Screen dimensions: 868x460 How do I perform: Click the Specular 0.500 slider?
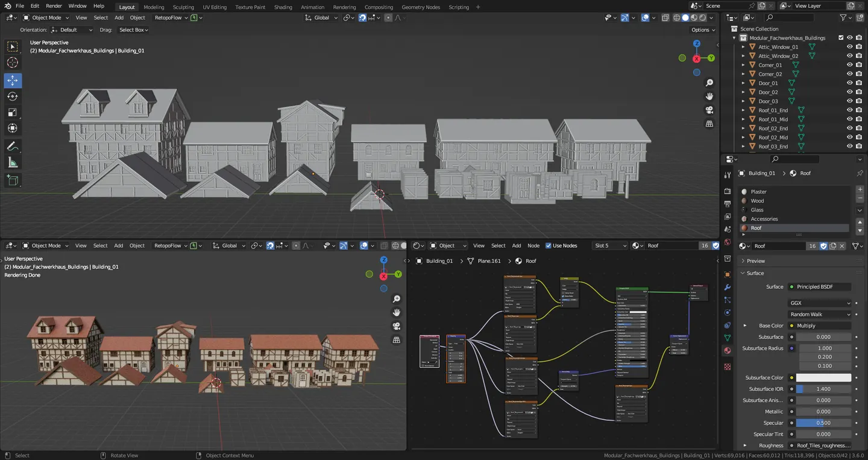click(x=823, y=423)
